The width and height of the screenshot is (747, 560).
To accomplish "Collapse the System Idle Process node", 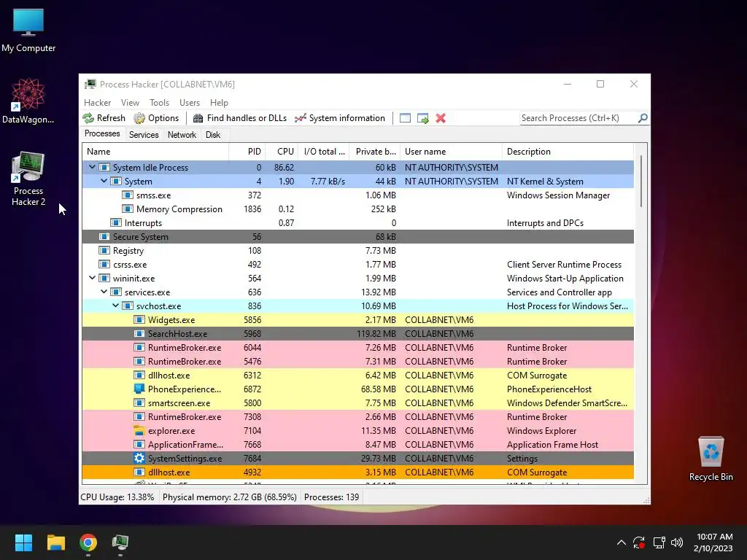I will pos(92,167).
